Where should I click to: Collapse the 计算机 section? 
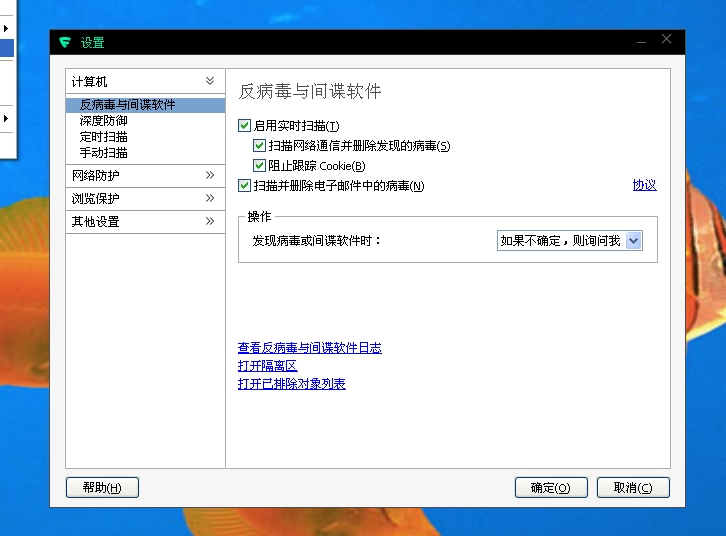(x=209, y=81)
